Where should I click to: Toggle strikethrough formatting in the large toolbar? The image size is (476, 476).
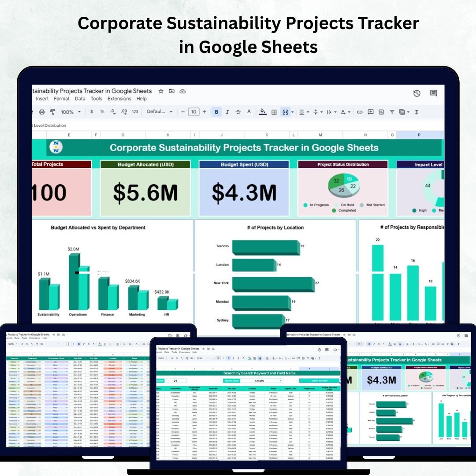(x=238, y=112)
